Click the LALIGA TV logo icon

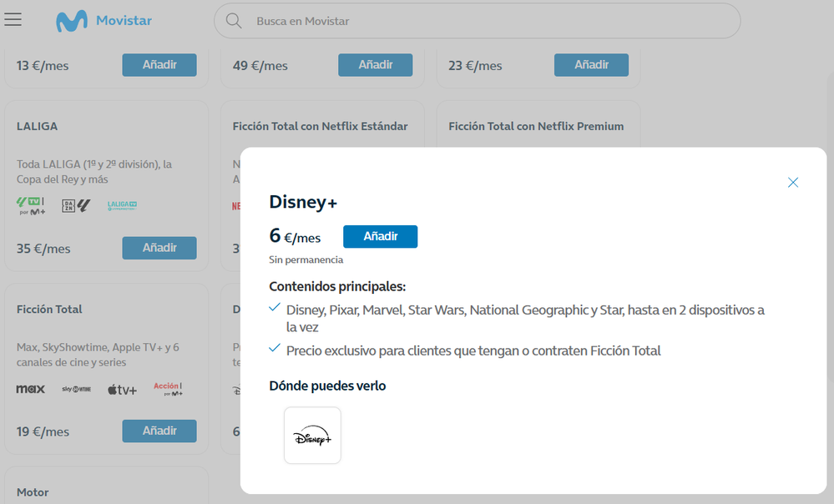[122, 205]
